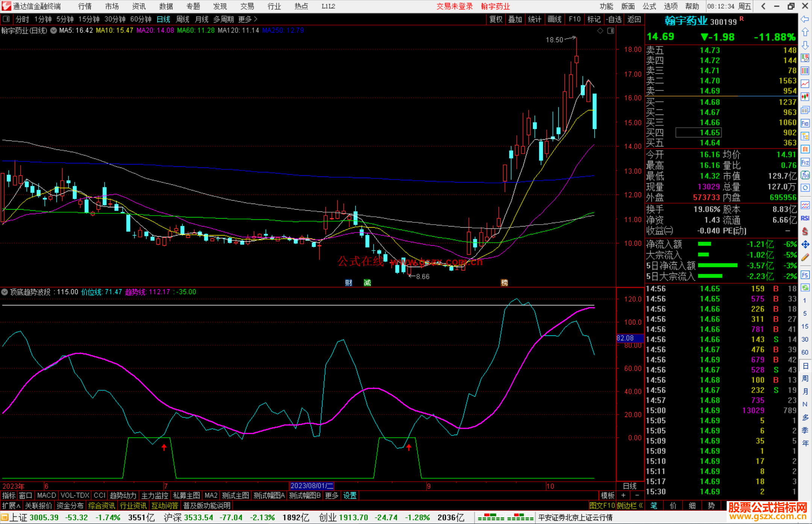Click the RSI indicator icon in right sidebar
The height and width of the screenshot is (524, 812).
804,218
